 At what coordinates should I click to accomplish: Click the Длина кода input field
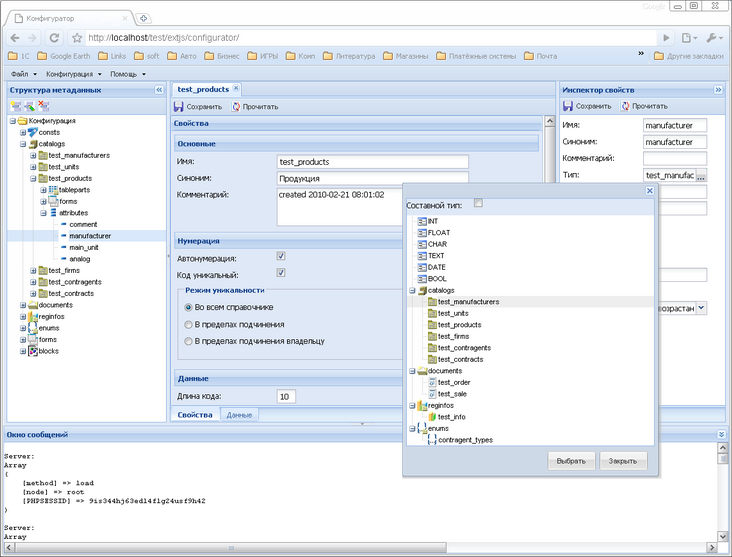[286, 397]
